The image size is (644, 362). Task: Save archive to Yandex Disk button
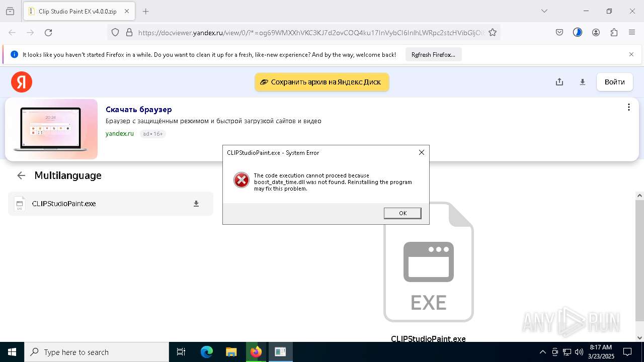[322, 82]
